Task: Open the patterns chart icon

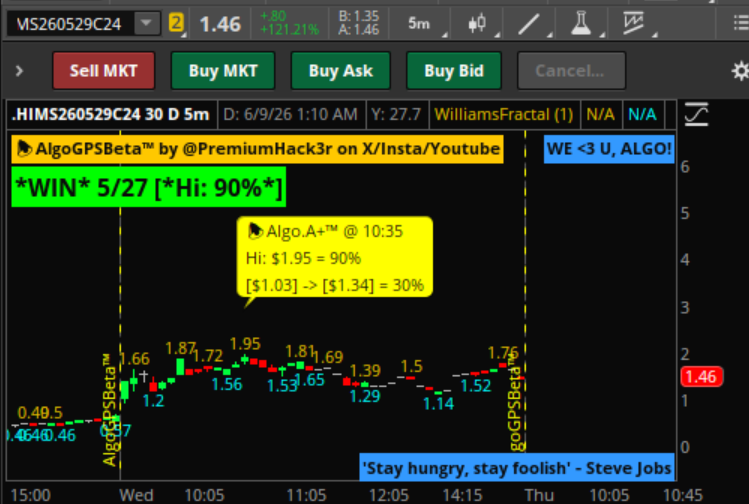Action: [x=633, y=23]
